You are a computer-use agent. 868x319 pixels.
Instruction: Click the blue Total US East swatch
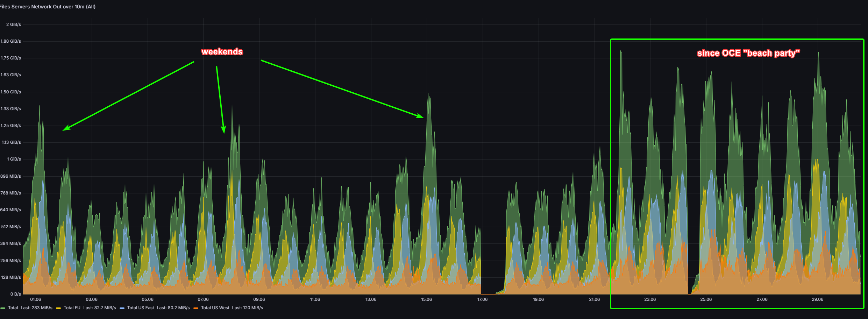(x=122, y=308)
